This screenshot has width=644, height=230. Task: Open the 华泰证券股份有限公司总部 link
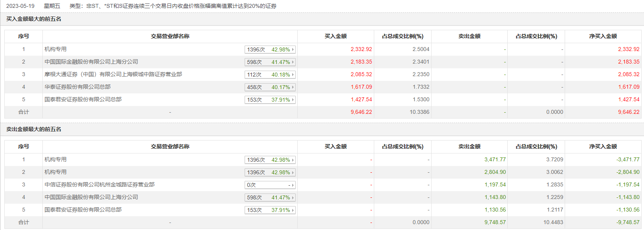(x=77, y=87)
